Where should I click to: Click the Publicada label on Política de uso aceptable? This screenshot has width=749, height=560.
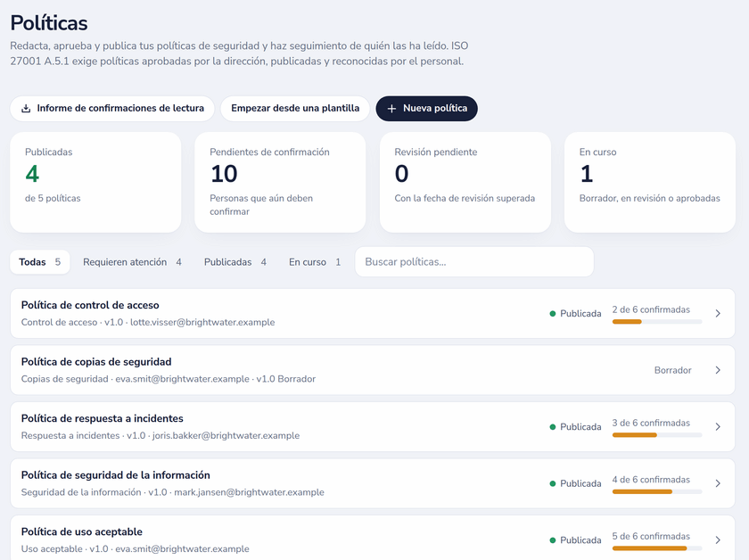tap(580, 539)
